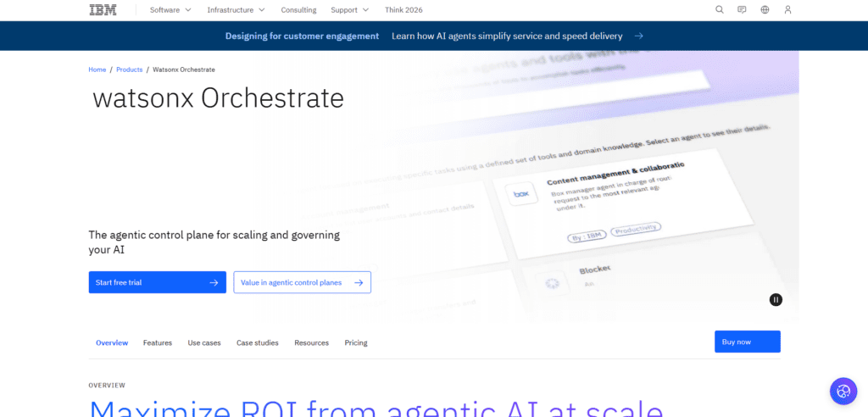
Task: Pause the hero background video
Action: (776, 299)
